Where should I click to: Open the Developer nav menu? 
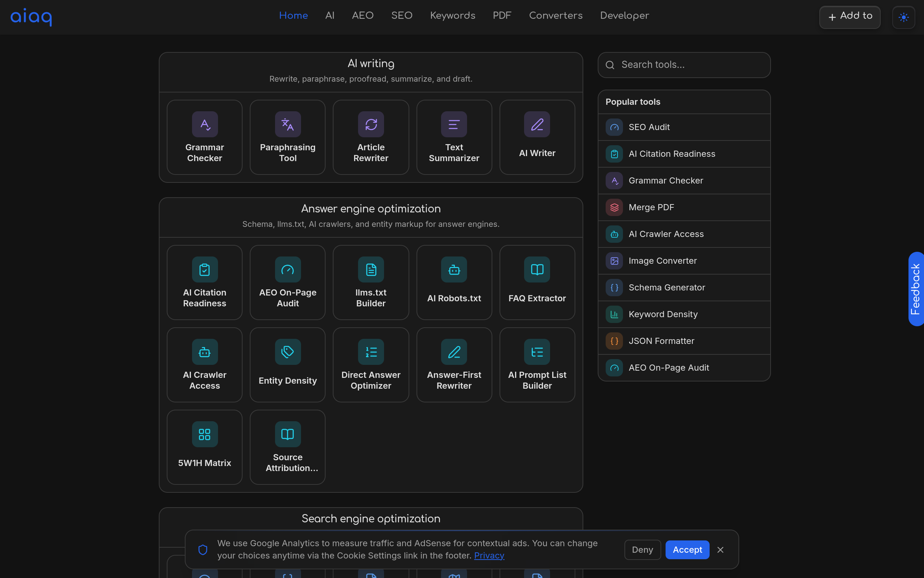(624, 16)
